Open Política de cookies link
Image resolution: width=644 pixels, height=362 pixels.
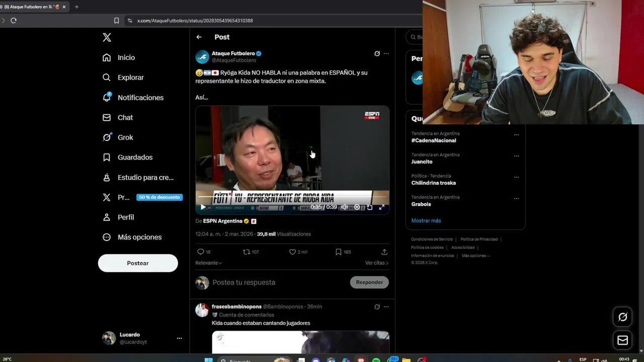point(427,247)
